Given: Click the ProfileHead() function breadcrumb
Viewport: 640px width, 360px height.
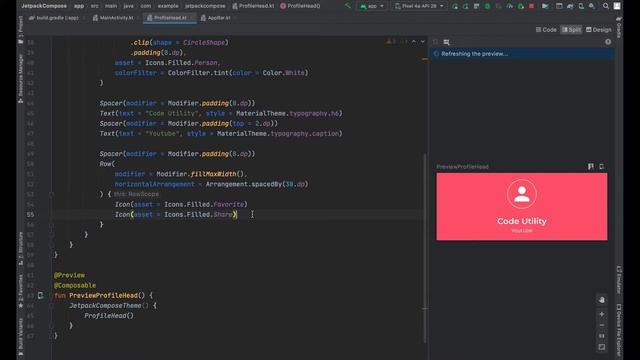Looking at the screenshot, I should (300, 6).
